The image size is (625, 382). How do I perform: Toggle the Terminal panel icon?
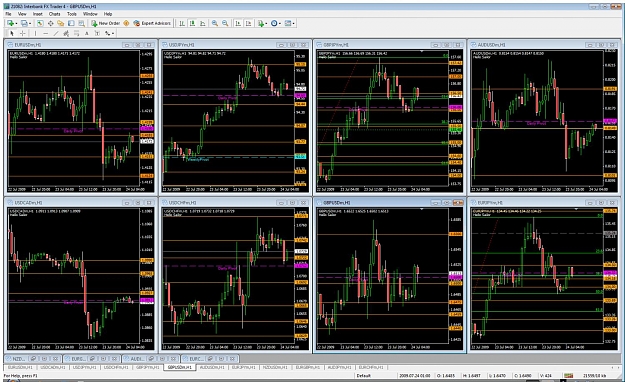pyautogui.click(x=71, y=24)
